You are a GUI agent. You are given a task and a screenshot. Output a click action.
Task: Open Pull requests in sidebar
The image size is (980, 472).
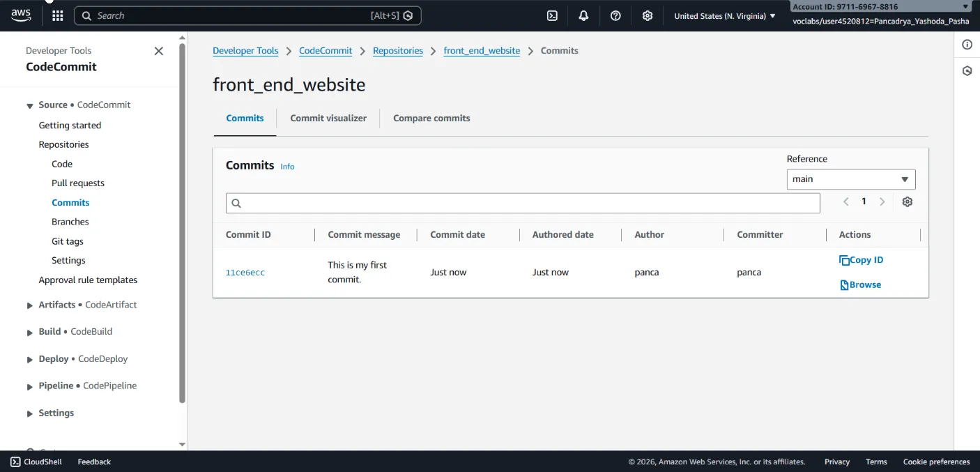[78, 183]
